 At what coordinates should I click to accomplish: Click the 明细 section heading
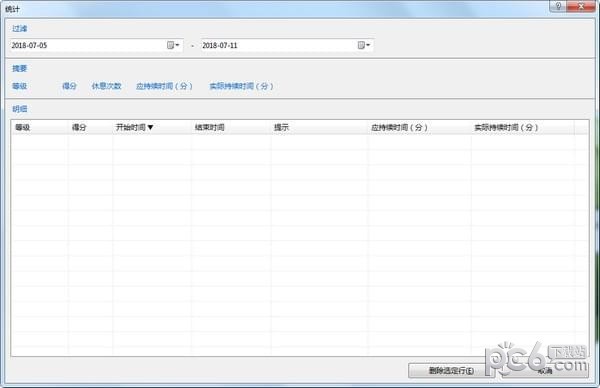tap(20, 109)
